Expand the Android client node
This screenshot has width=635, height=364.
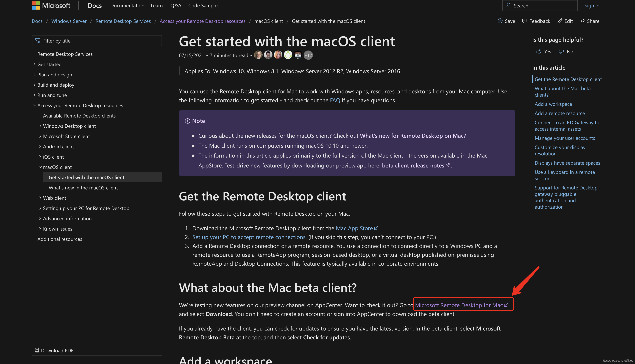click(40, 146)
